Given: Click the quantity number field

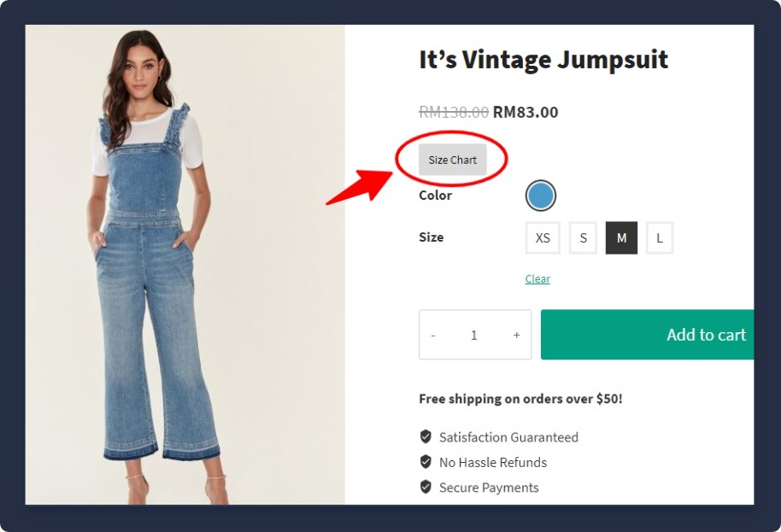Looking at the screenshot, I should point(474,335).
